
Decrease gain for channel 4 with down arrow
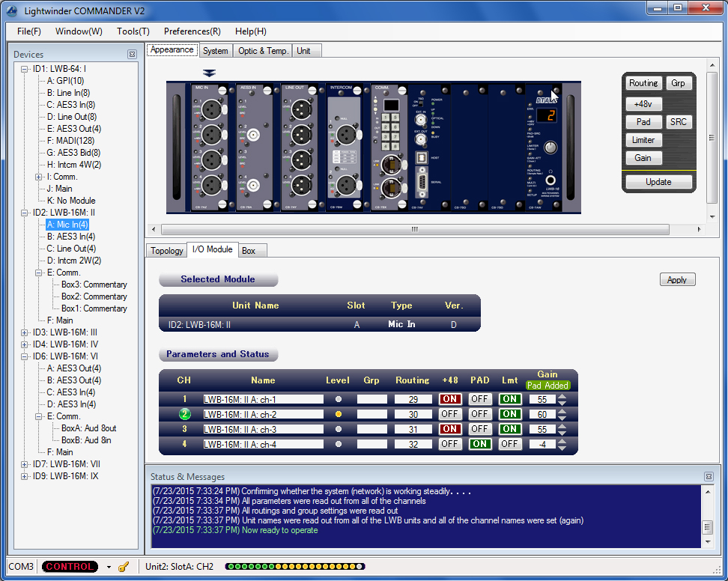[x=562, y=447]
